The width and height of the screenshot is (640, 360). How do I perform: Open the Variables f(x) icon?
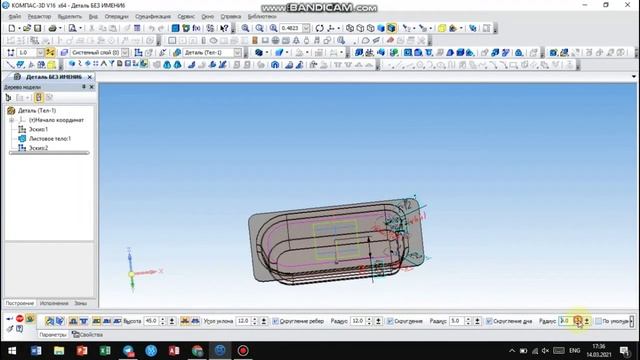(x=196, y=28)
